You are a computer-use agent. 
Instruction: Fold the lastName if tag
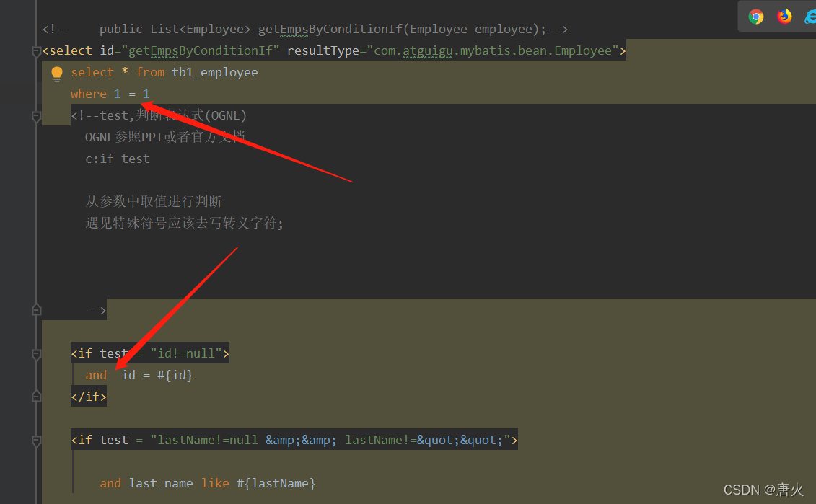(x=36, y=440)
